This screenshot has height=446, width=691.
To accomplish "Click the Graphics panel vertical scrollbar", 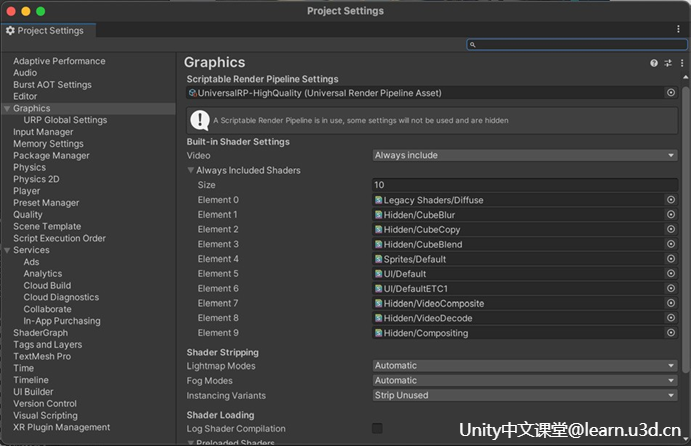I will [685, 229].
